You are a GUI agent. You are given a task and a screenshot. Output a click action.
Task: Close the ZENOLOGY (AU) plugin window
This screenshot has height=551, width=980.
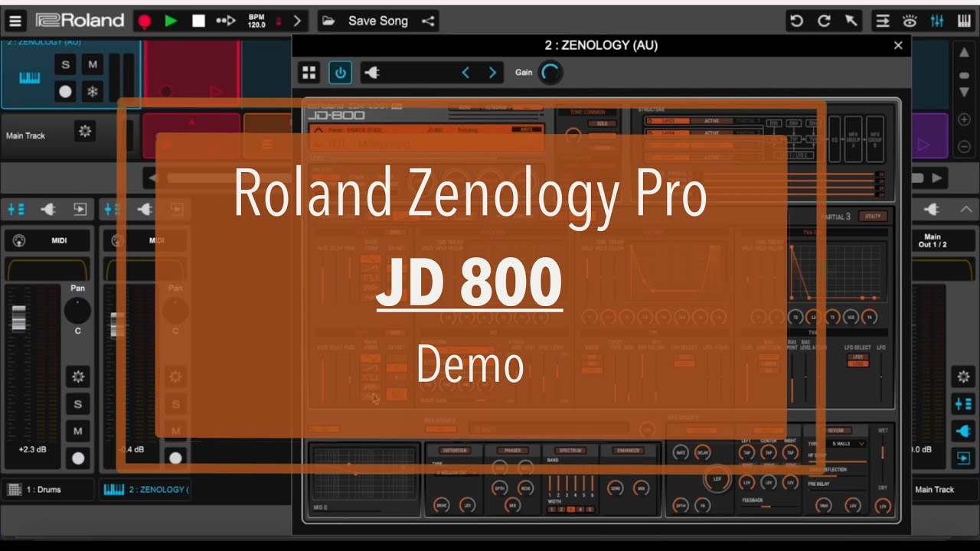pyautogui.click(x=898, y=45)
